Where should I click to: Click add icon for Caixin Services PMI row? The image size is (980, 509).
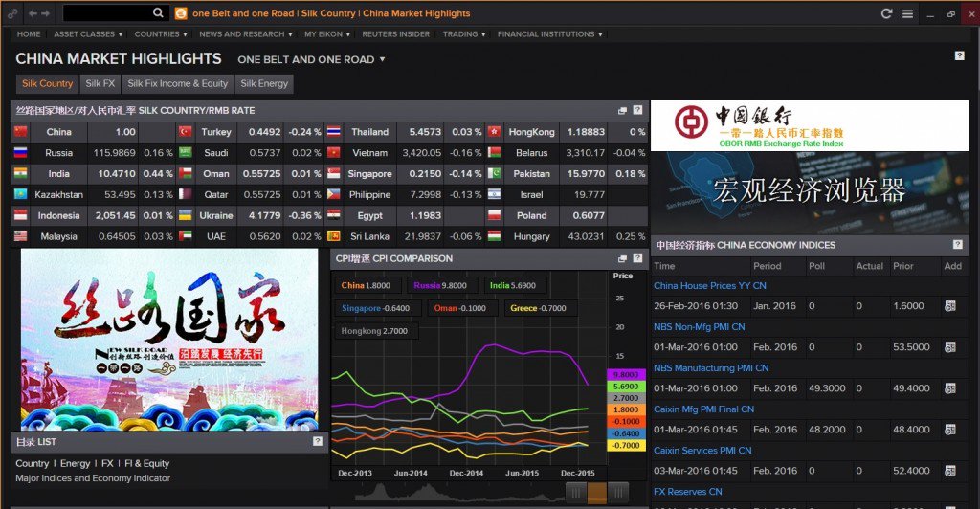coord(950,471)
